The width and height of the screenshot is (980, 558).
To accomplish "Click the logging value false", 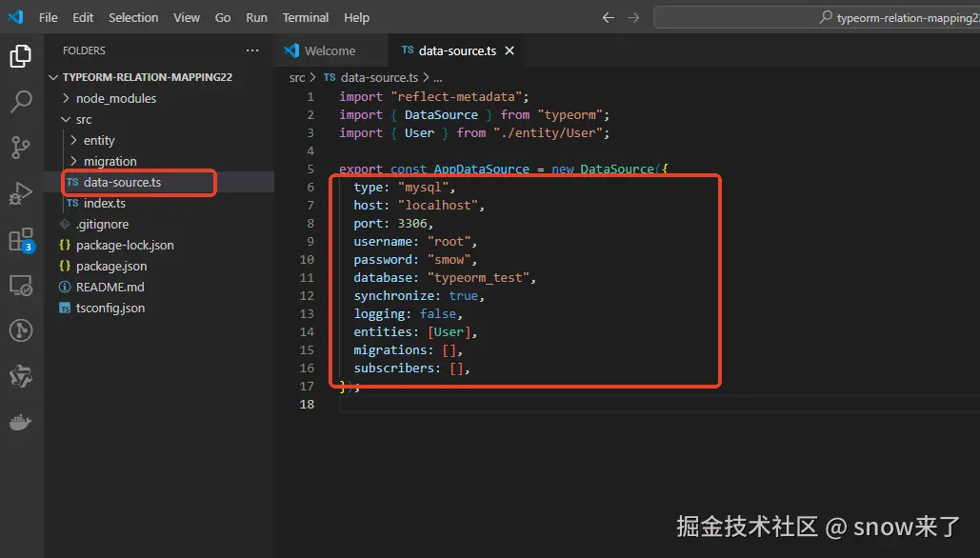I will tap(437, 314).
